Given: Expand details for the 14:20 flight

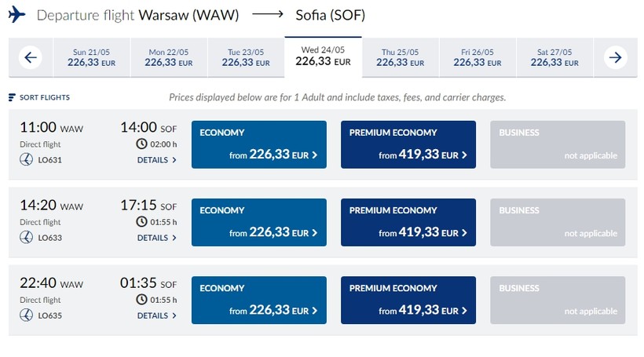Looking at the screenshot, I should pyautogui.click(x=156, y=238).
